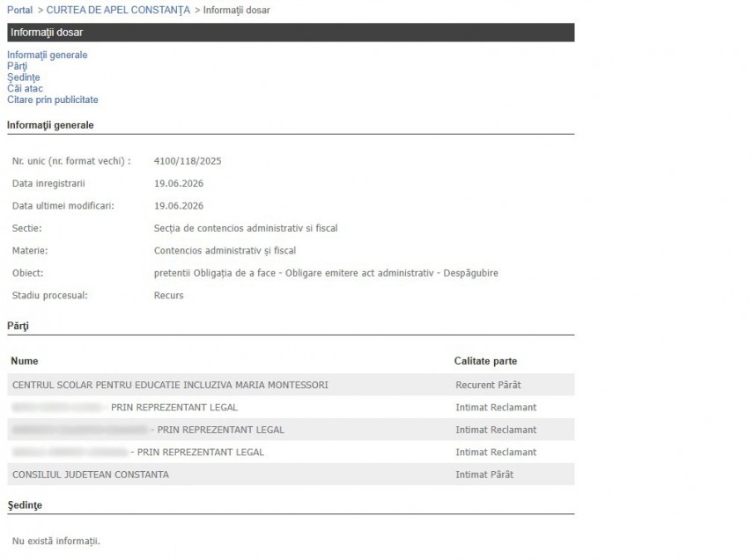Viewport: 753px width, 560px height.
Task: Select the CENTRUL SCOLAR PENTRU EDUCATIE INCLUZIVA row
Action: coord(291,385)
